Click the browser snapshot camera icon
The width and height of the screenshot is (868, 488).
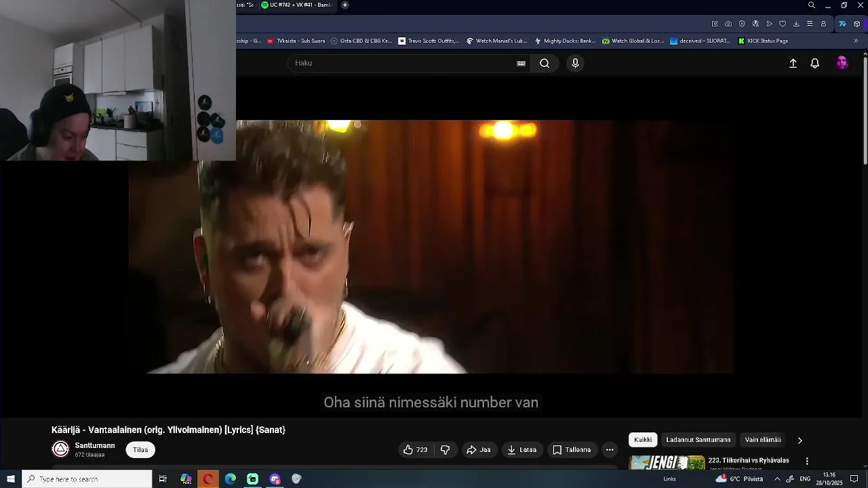point(728,24)
